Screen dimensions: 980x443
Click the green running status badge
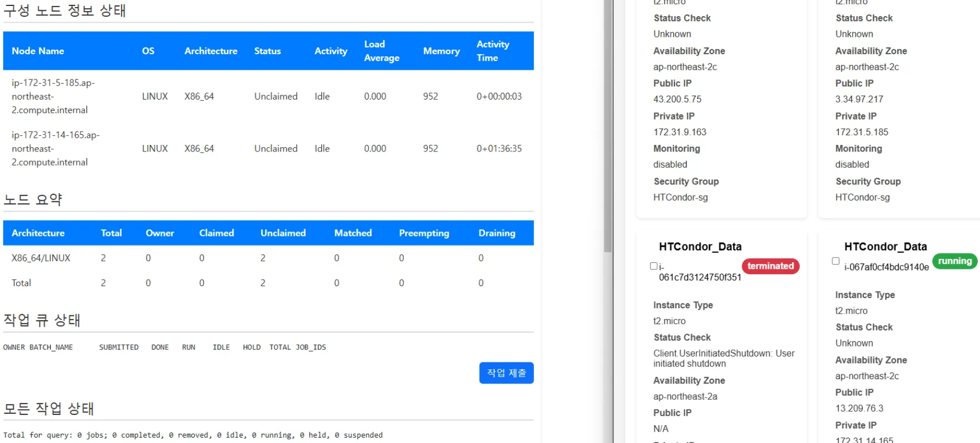[x=955, y=261]
